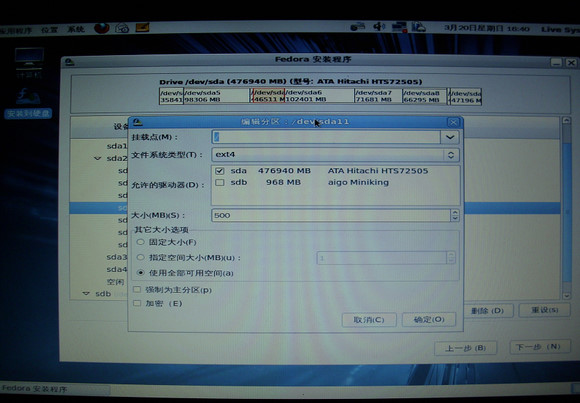Open the Computer desktop icon
The image size is (580, 403).
coord(29,63)
